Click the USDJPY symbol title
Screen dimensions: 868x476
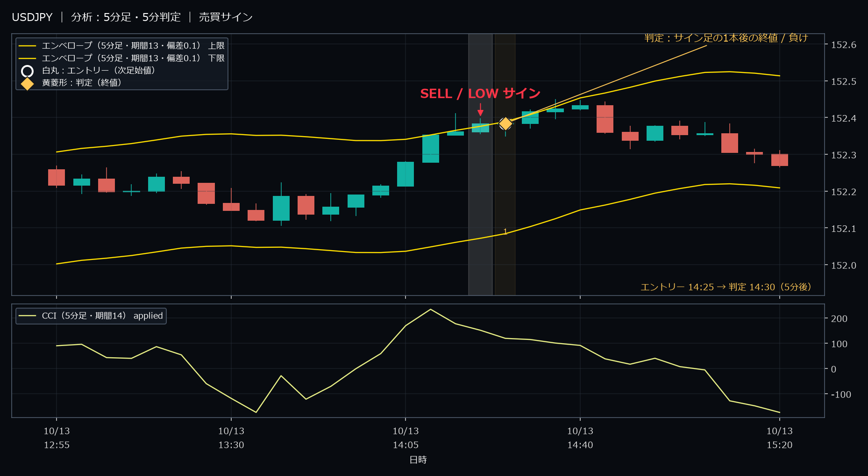click(32, 17)
